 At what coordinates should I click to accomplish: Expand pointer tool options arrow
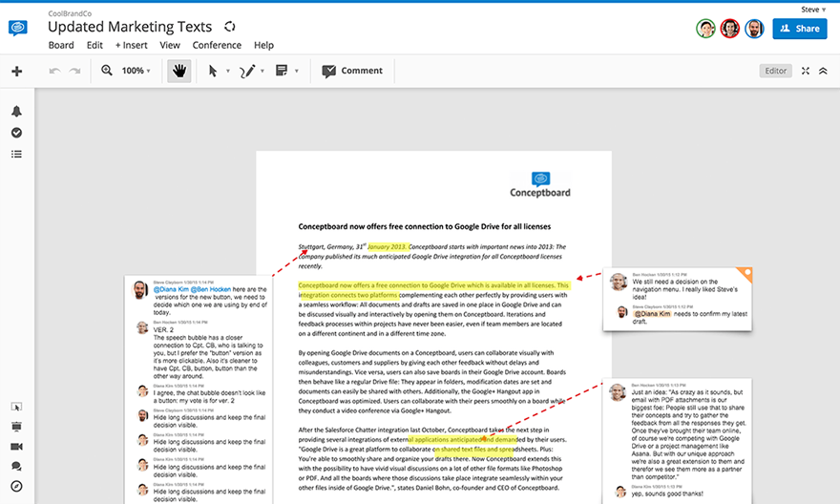tap(228, 71)
